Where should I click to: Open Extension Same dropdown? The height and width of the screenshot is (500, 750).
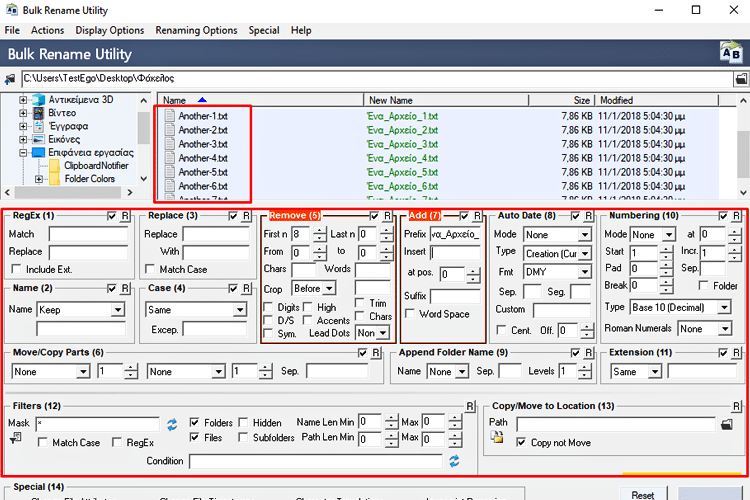655,371
